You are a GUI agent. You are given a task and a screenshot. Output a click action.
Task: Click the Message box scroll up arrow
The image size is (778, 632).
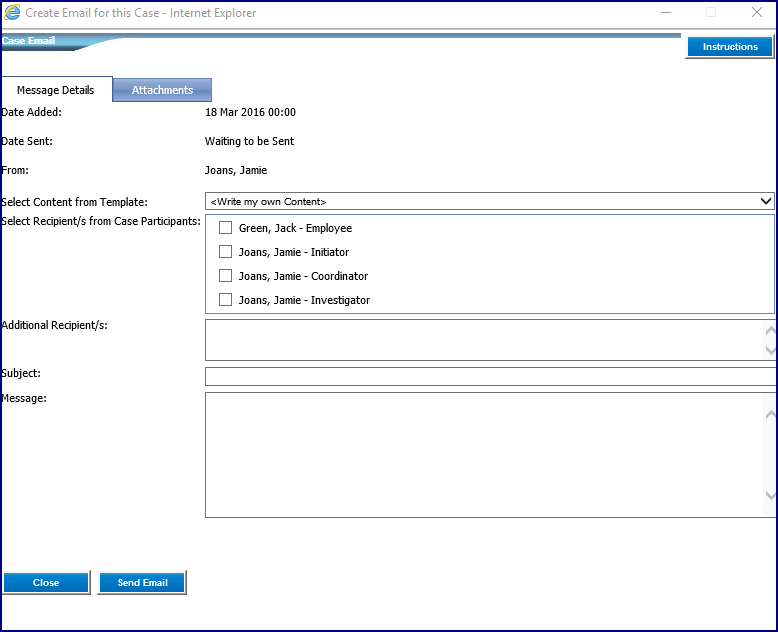point(770,414)
